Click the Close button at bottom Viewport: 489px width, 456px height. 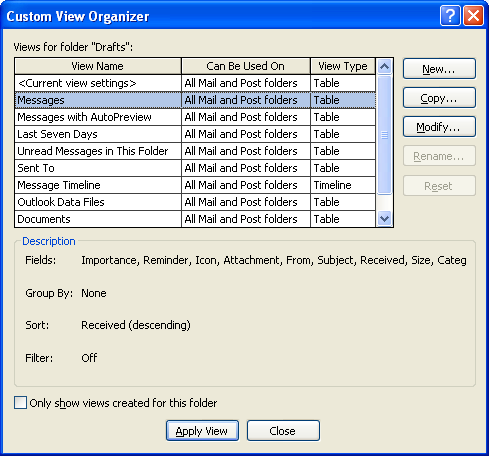point(283,431)
